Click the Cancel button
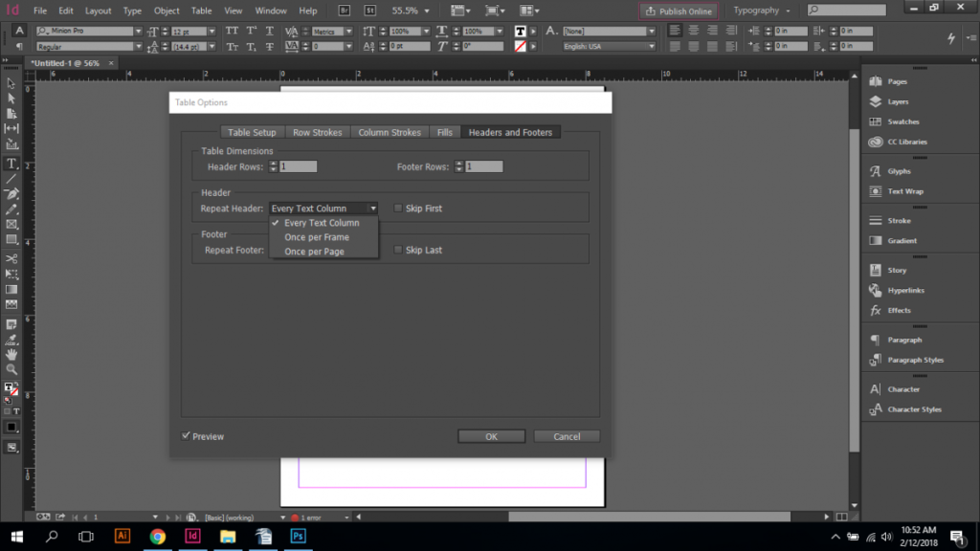 click(567, 435)
